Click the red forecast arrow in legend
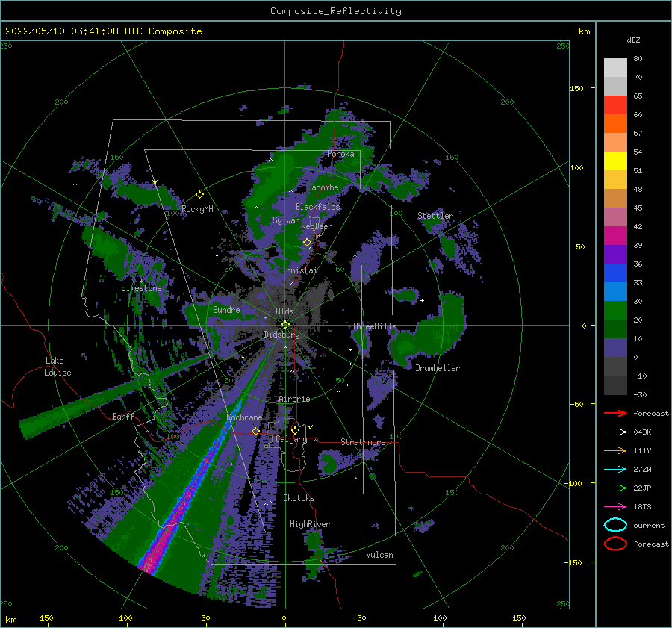This screenshot has width=672, height=628. [615, 413]
